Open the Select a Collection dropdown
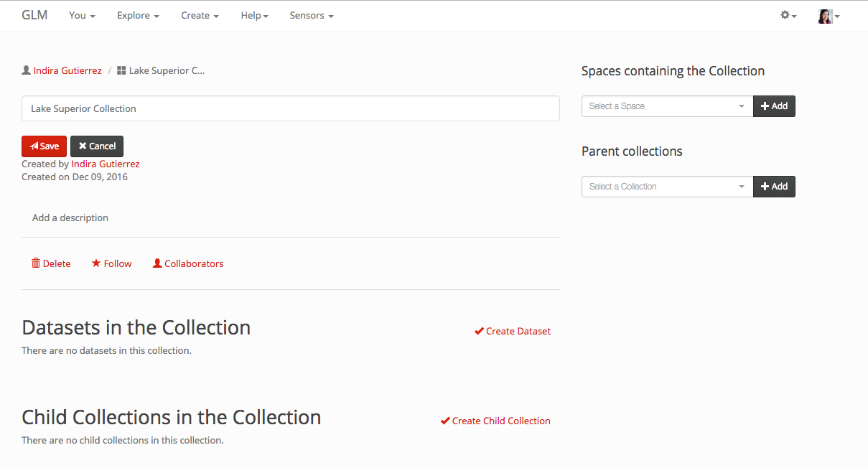 667,187
